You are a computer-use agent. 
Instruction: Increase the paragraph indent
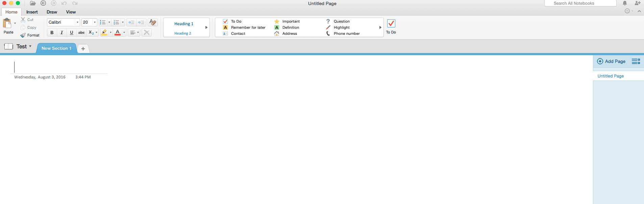tap(141, 22)
